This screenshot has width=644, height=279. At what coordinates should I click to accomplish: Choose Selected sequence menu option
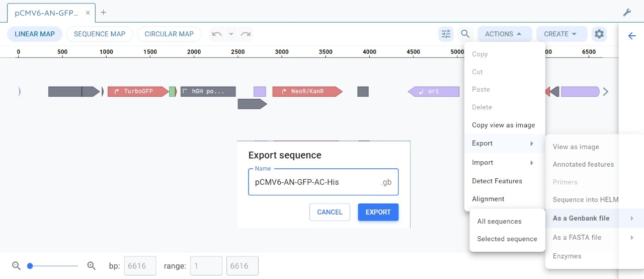(x=507, y=239)
